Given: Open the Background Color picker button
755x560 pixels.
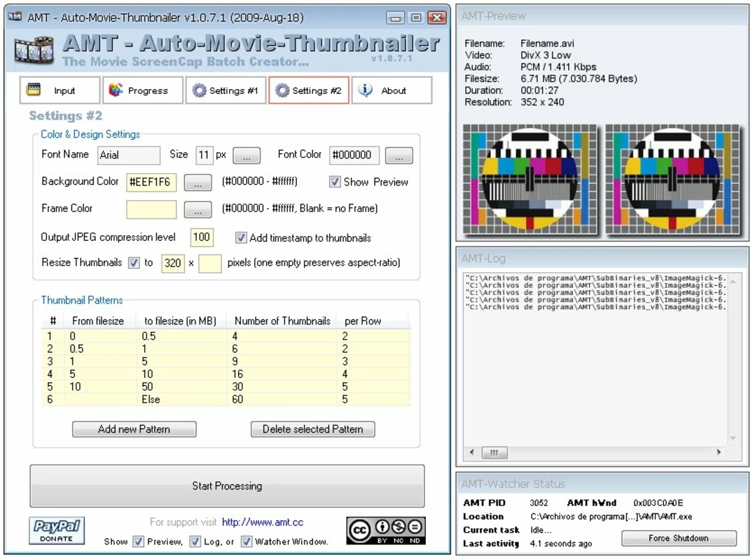Looking at the screenshot, I should (198, 183).
